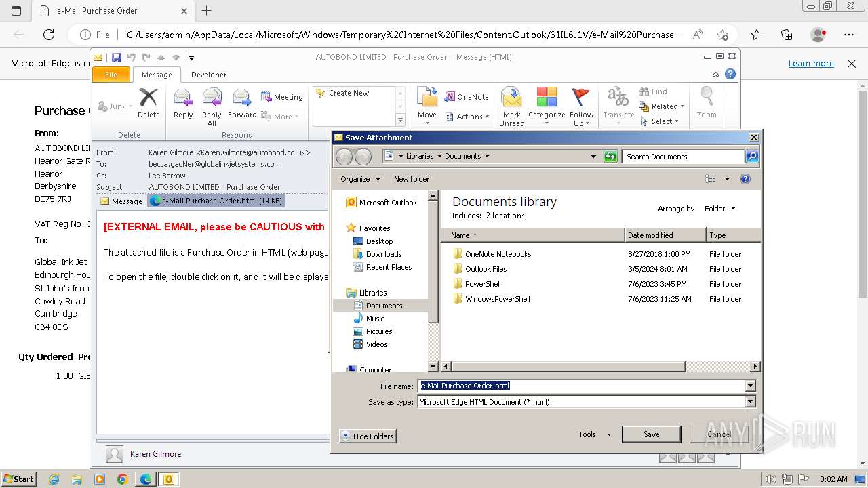This screenshot has width=868, height=488.
Task: Open the change view icon in dialog
Action: (711, 179)
